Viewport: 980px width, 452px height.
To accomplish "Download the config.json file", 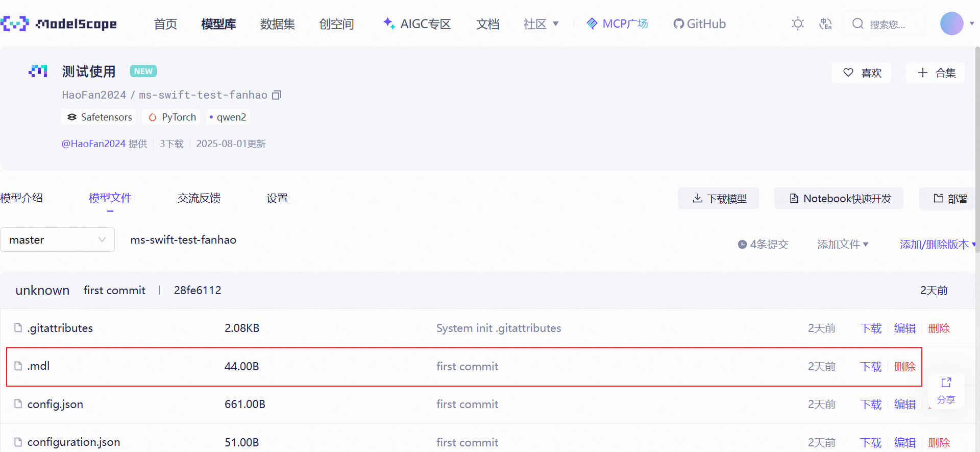I will tap(871, 404).
